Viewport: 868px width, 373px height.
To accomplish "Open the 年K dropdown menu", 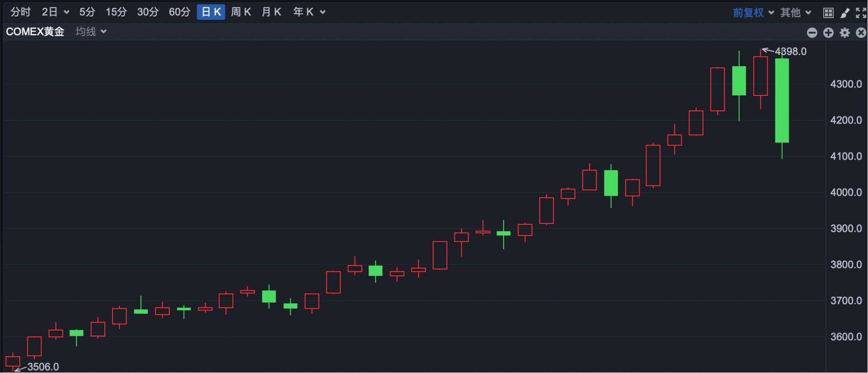I will coord(309,12).
